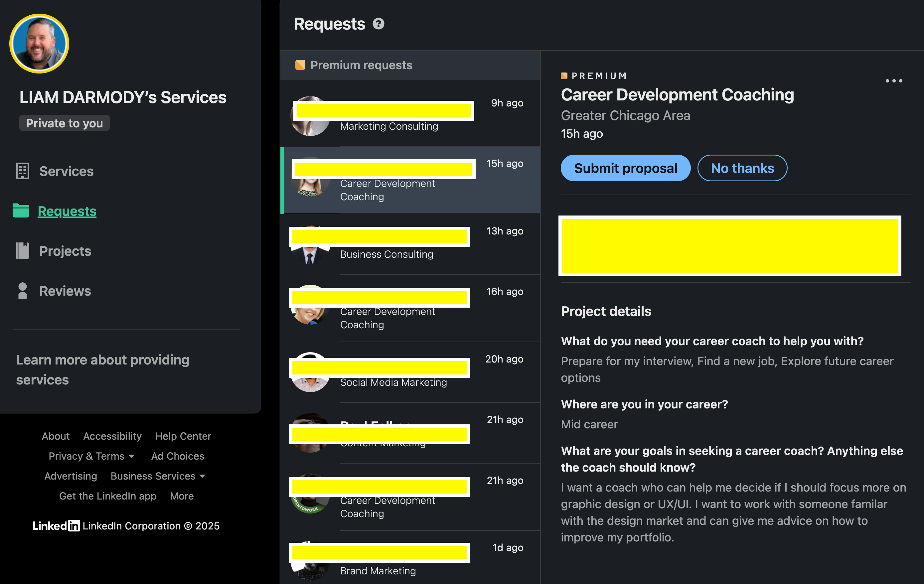Click the Reviews person icon
This screenshot has height=584, width=924.
[x=22, y=291]
